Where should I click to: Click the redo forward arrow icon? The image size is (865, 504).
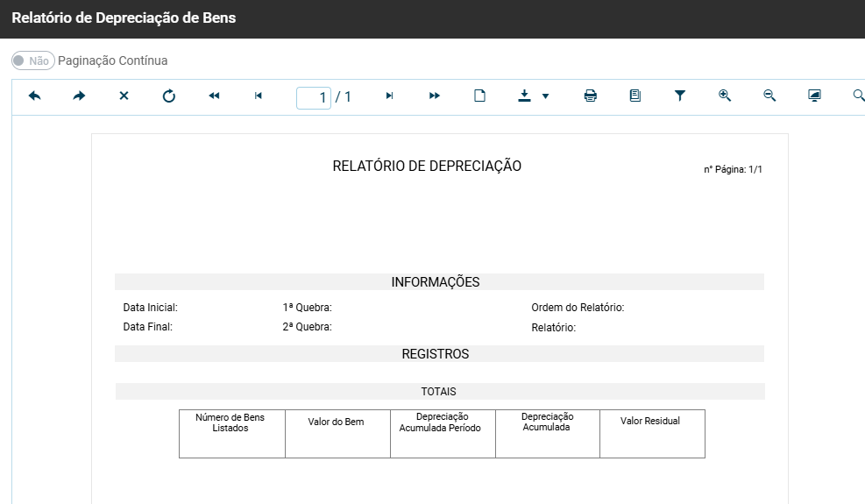click(80, 96)
